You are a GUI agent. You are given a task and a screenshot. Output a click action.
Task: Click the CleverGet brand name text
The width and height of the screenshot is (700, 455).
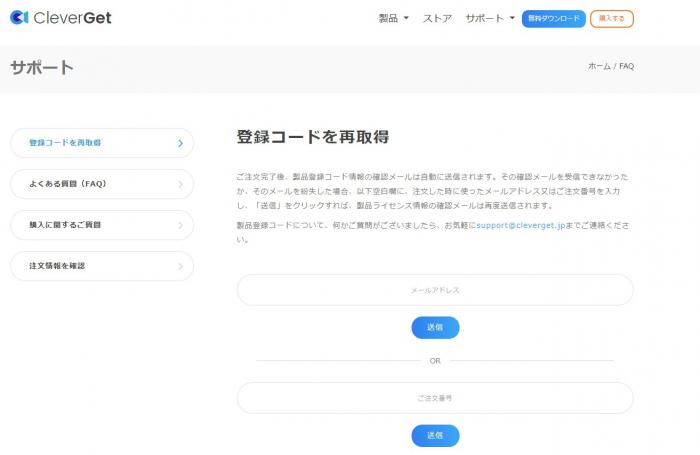click(x=72, y=18)
